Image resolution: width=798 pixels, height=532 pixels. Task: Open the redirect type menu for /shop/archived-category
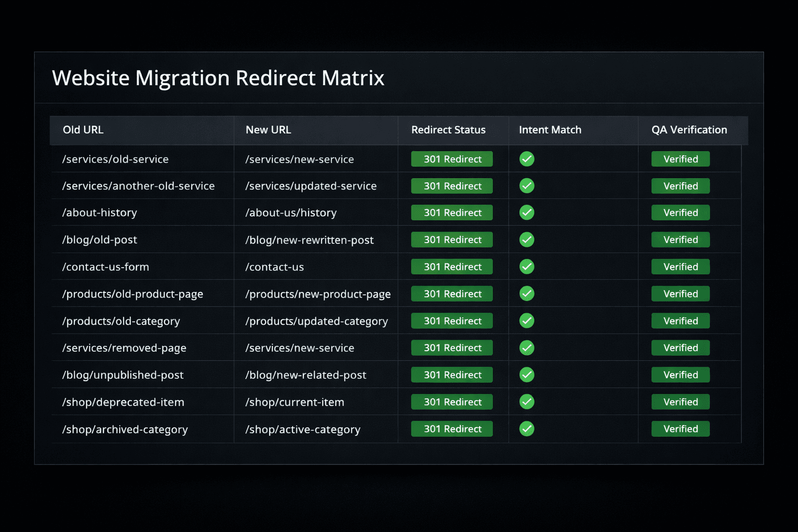[x=451, y=429]
